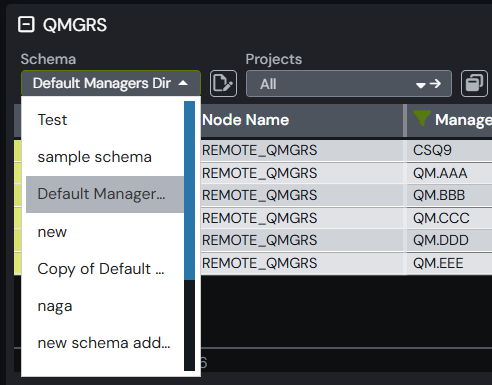Viewport: 492px width, 385px height.
Task: Click REMOTE_QMGRS in the CSQ9 row
Action: pyautogui.click(x=259, y=150)
